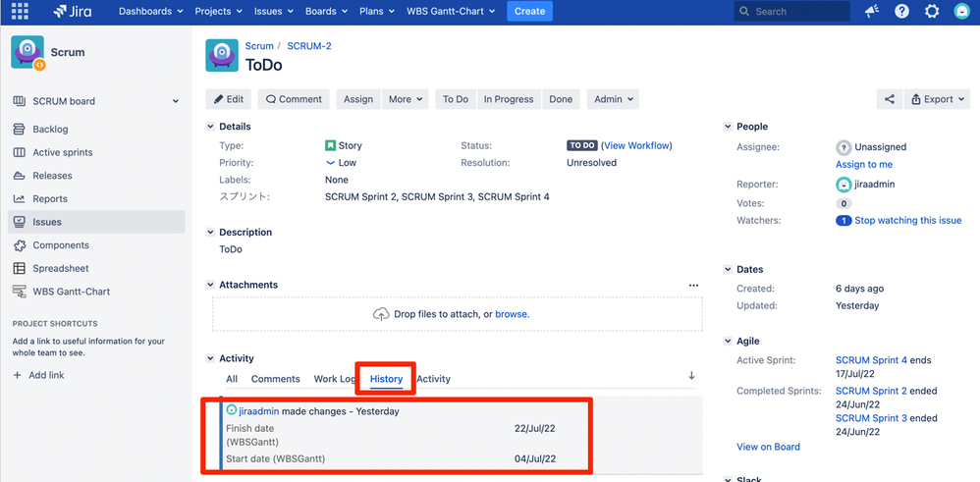Click the Components puzzle icon
980x482 pixels.
click(20, 245)
